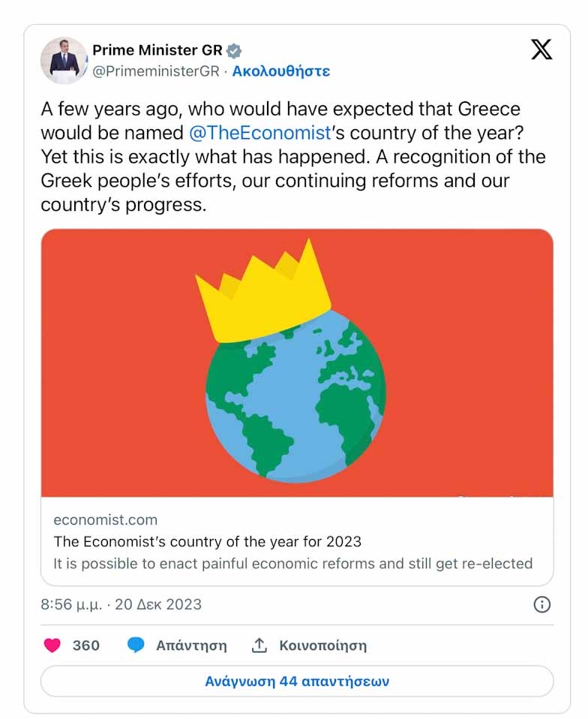Click the 360 likes count

(x=85, y=645)
